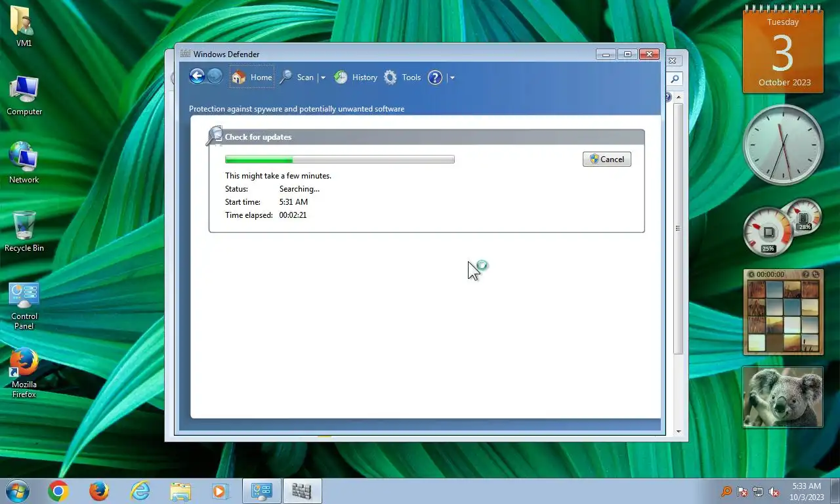Click the 'Protection against spyware' subtitle text
840x504 pixels.
pos(297,109)
